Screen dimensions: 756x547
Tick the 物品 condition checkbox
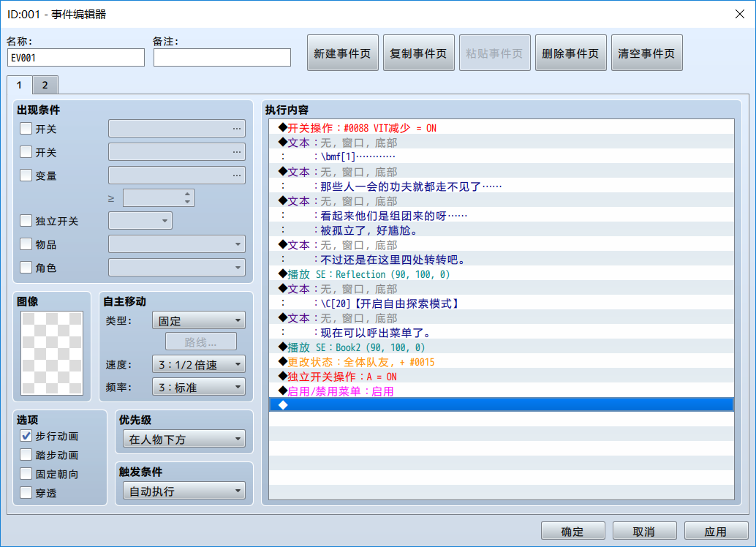point(26,244)
